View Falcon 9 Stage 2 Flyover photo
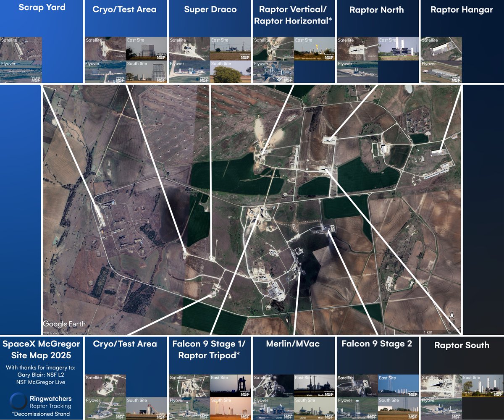 pos(357,408)
